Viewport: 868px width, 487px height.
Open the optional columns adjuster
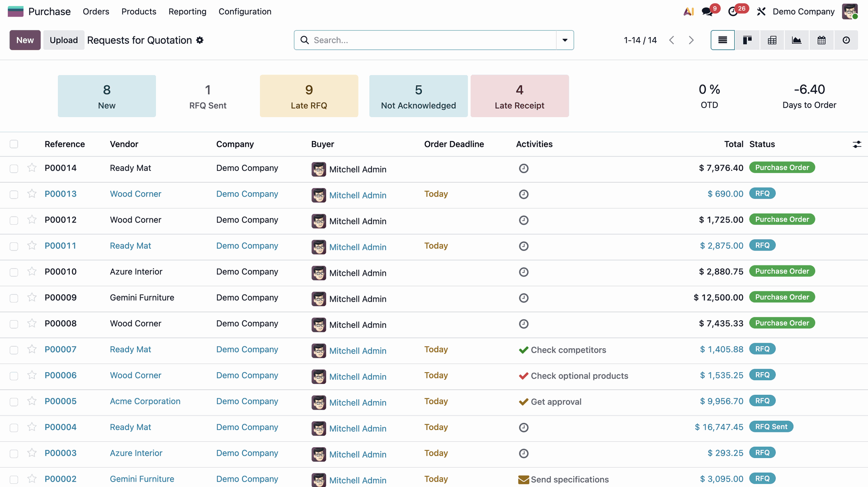[857, 144]
